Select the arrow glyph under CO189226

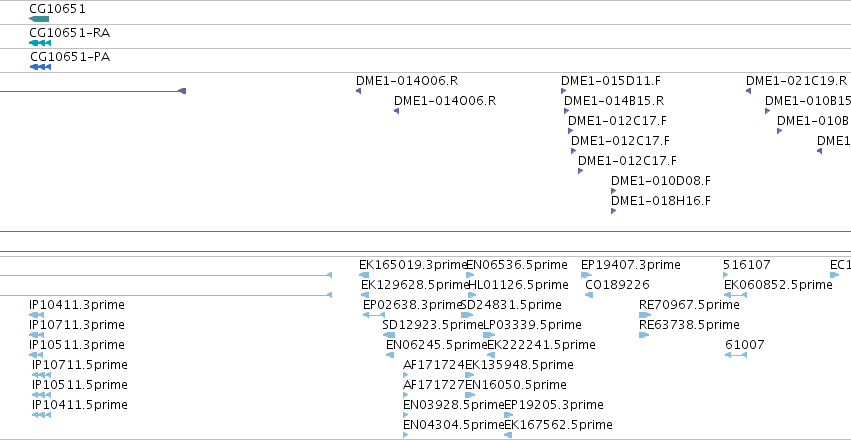[x=589, y=295]
